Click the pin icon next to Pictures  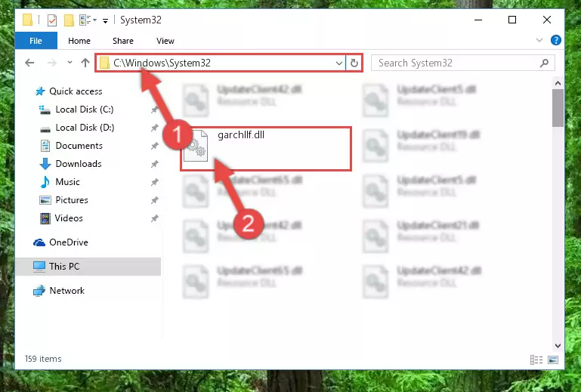click(155, 200)
